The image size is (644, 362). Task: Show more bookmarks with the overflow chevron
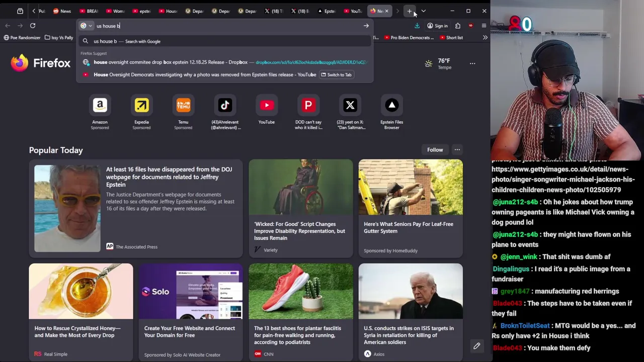[x=485, y=38]
